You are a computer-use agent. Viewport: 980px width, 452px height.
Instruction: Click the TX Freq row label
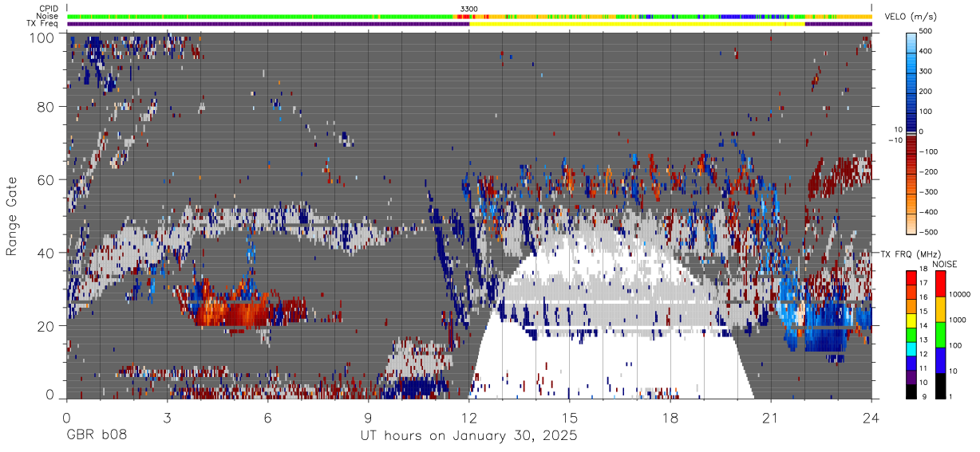[x=43, y=23]
